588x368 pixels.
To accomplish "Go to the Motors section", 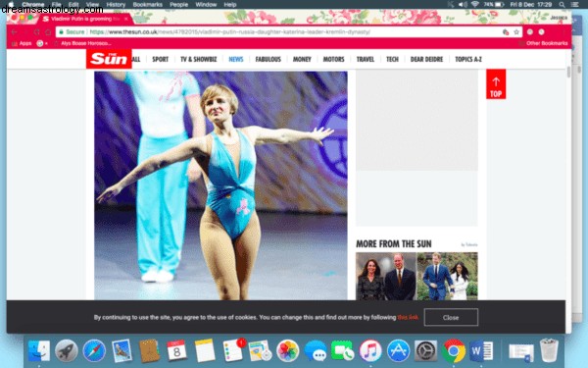I will pyautogui.click(x=334, y=59).
